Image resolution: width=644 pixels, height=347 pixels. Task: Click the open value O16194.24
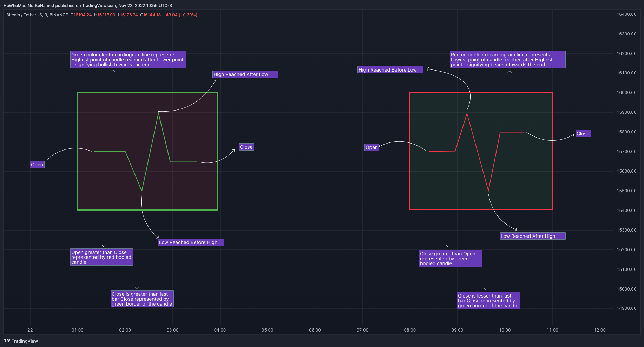click(81, 15)
